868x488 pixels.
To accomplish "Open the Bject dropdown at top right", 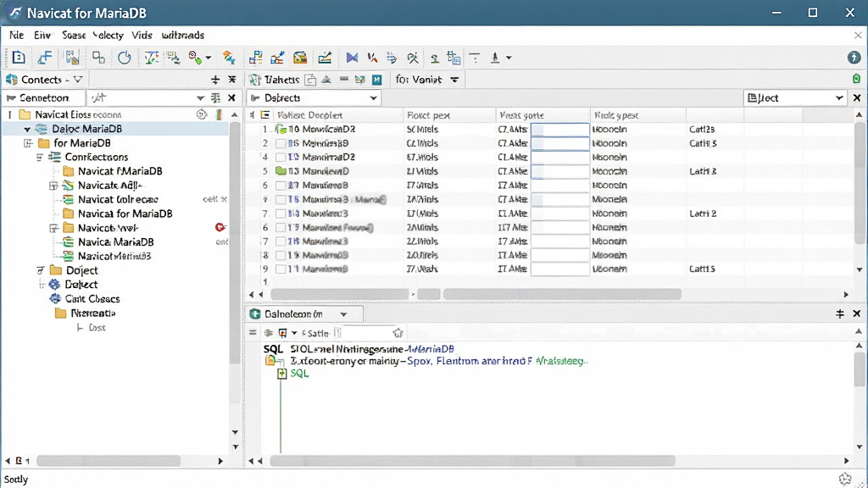I will pos(839,98).
